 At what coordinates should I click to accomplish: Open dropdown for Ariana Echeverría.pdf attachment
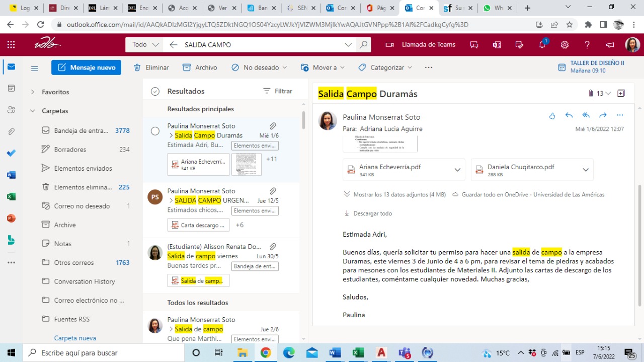457,170
